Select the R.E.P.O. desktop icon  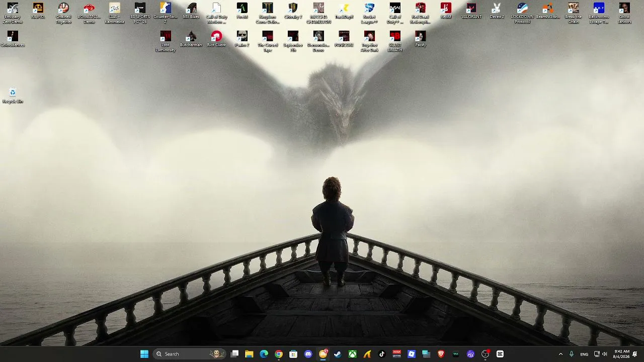[38, 11]
